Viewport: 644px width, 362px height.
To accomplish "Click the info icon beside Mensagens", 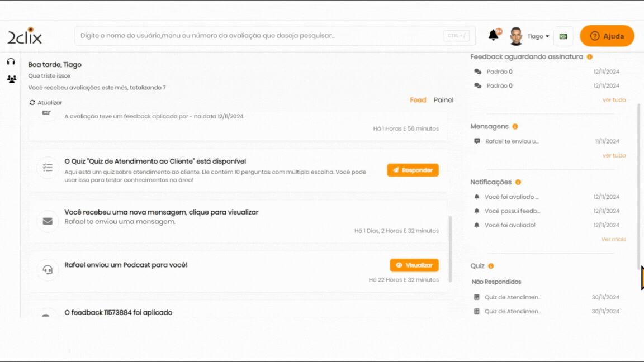I will pyautogui.click(x=515, y=127).
